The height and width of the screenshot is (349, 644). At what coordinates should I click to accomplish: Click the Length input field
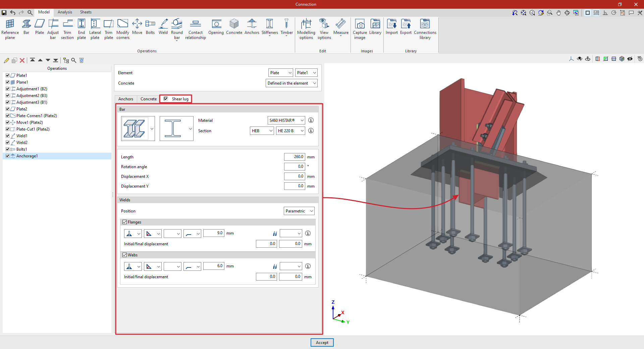point(294,157)
